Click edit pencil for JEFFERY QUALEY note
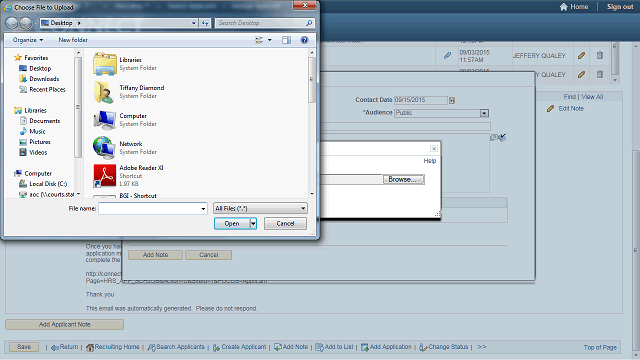 [582, 55]
